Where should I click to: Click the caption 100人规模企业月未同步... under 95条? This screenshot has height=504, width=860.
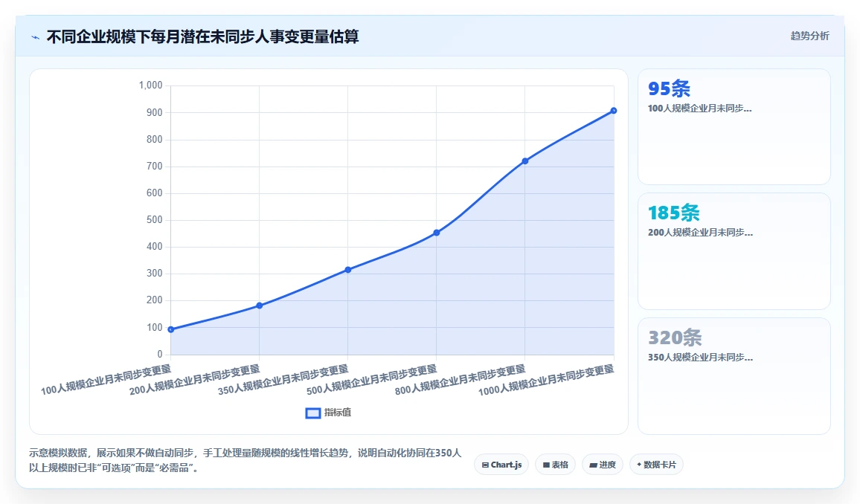(699, 109)
